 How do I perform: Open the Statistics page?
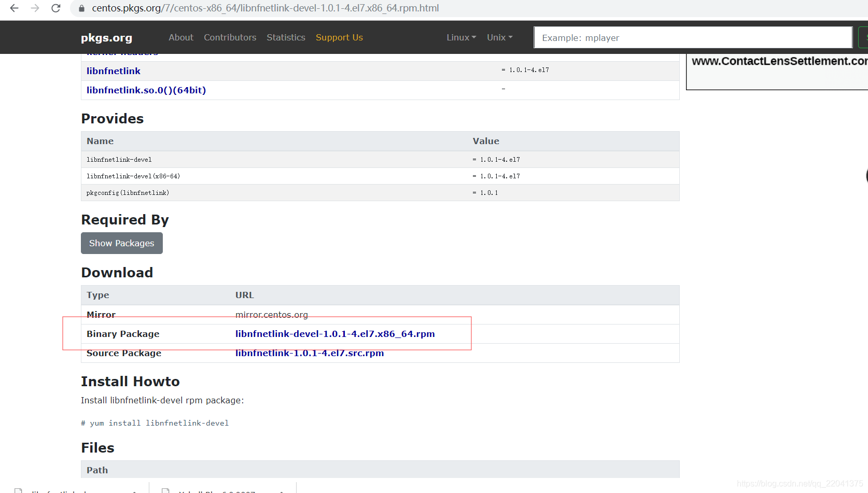(x=286, y=37)
